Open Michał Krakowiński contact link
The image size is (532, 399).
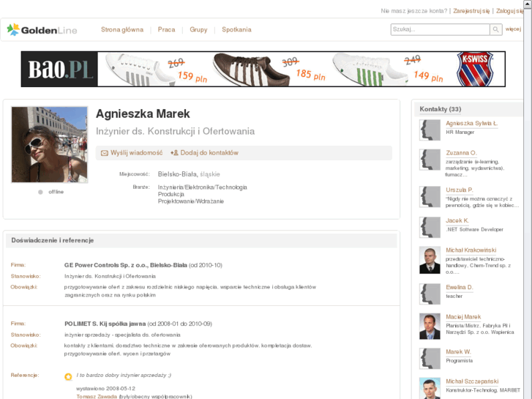tap(471, 250)
